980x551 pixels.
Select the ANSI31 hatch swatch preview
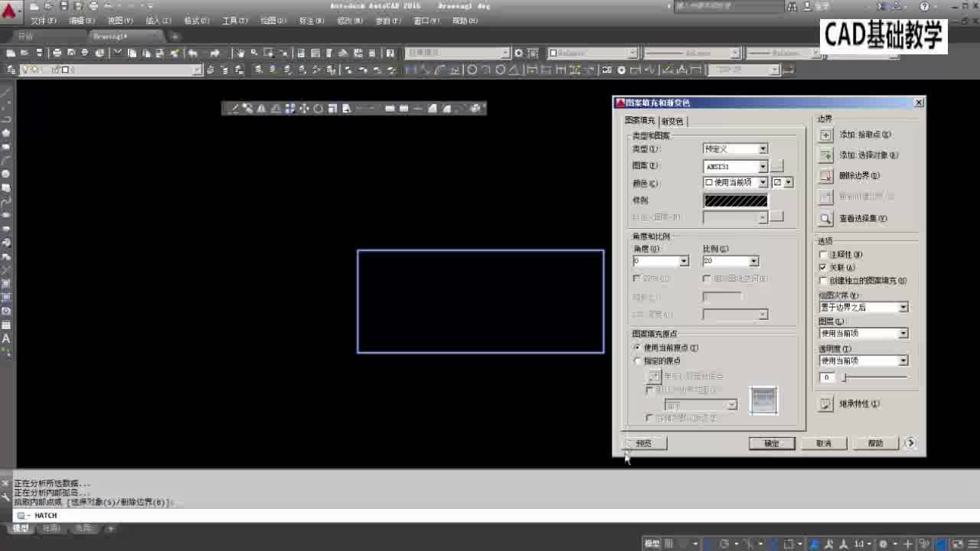pos(734,200)
